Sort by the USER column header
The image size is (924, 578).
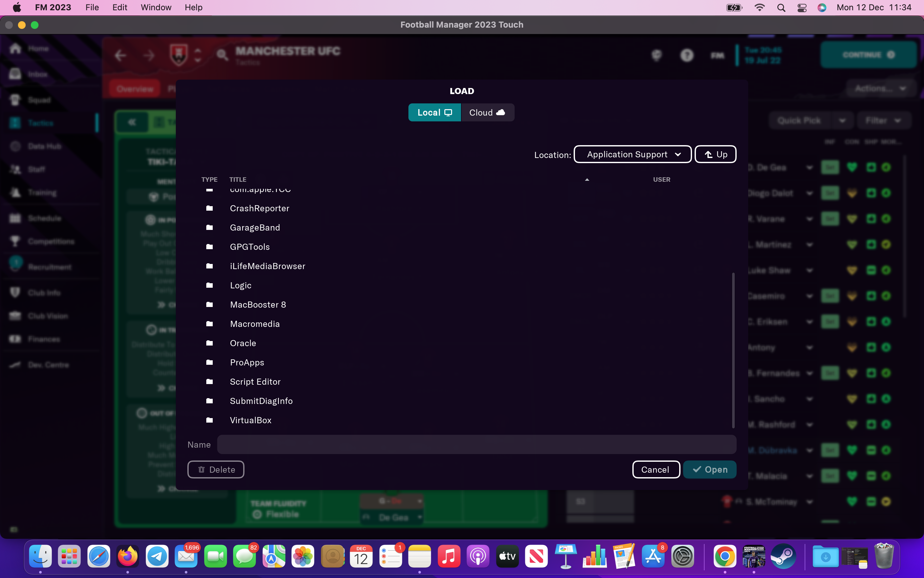click(662, 180)
